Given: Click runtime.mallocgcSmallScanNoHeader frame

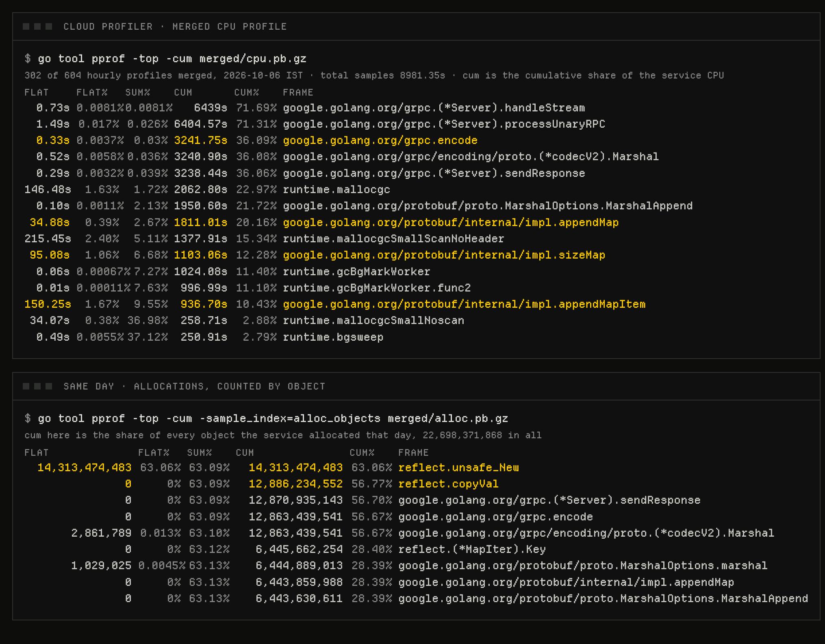Looking at the screenshot, I should click(393, 239).
